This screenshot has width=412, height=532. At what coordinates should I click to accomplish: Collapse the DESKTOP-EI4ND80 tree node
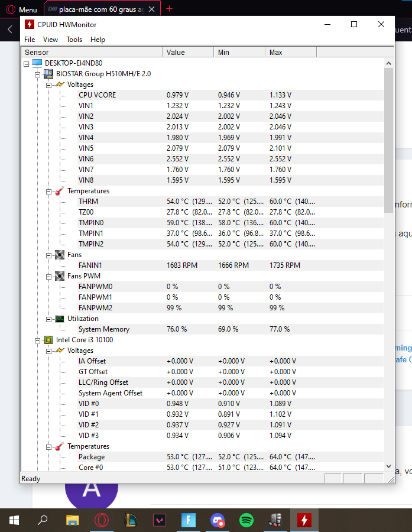(x=26, y=63)
